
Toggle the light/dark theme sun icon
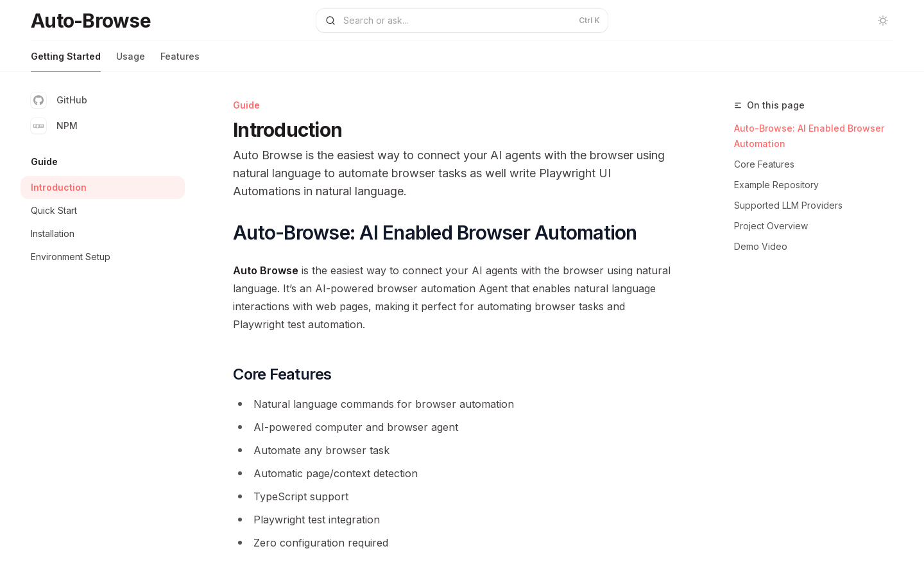point(883,21)
